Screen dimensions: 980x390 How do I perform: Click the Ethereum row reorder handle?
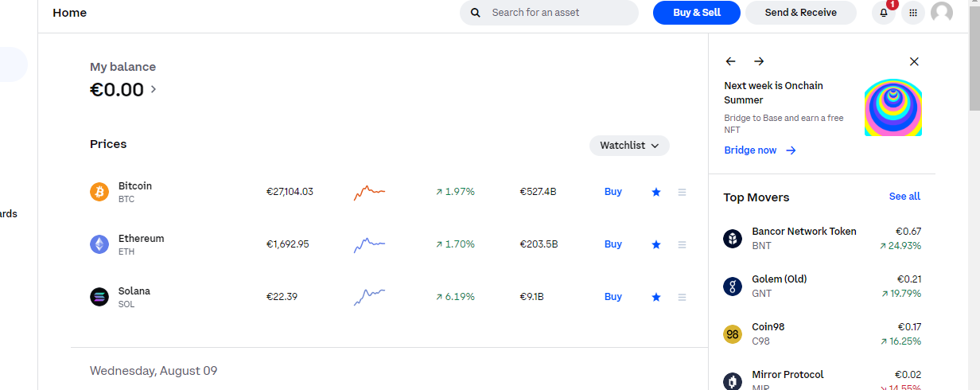click(x=682, y=244)
